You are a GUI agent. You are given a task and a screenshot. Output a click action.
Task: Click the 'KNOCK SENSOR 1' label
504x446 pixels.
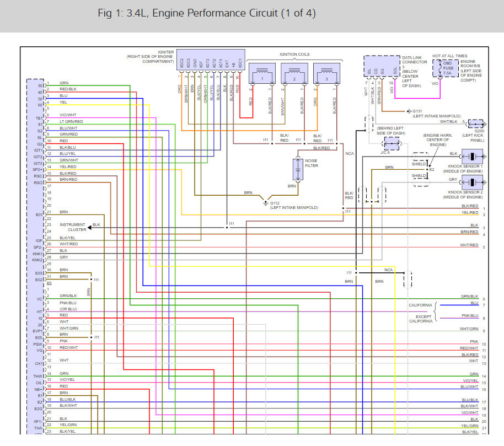coord(465,166)
